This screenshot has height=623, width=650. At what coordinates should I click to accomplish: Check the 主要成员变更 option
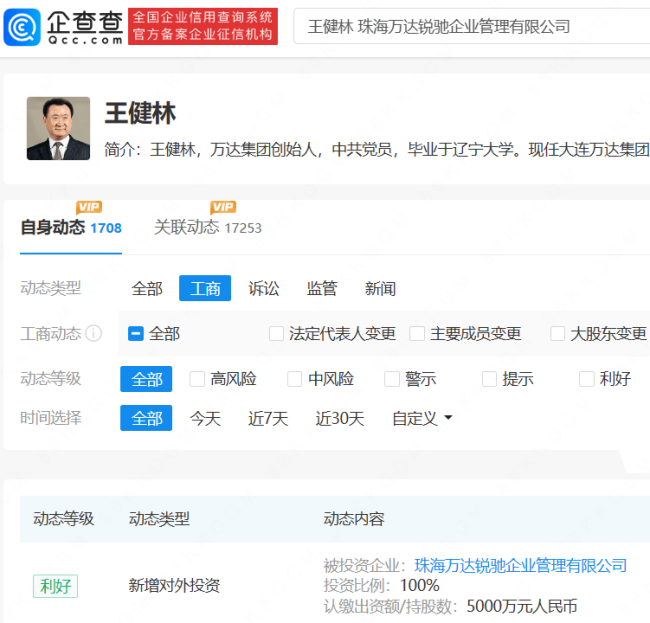click(418, 334)
